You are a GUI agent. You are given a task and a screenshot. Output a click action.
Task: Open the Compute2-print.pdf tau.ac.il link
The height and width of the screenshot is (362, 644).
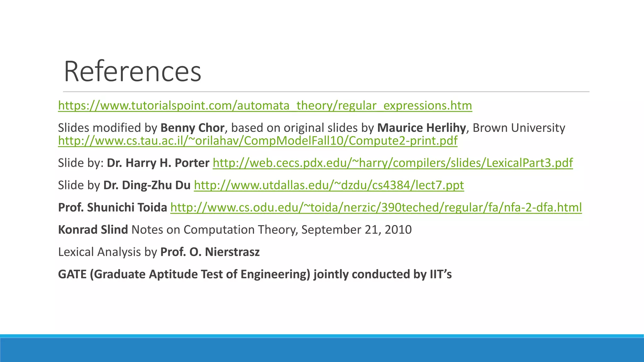[258, 140]
